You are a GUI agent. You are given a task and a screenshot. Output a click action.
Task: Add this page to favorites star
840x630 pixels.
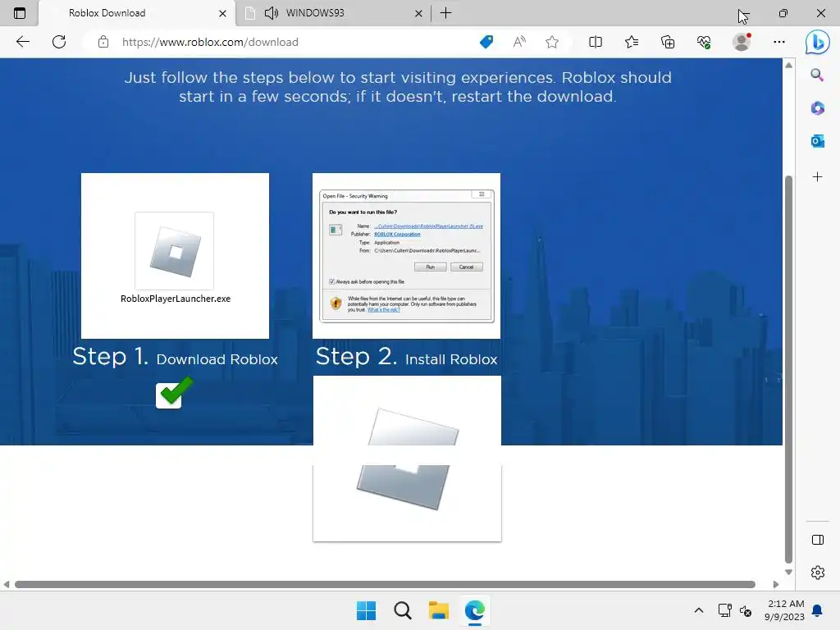pos(552,42)
